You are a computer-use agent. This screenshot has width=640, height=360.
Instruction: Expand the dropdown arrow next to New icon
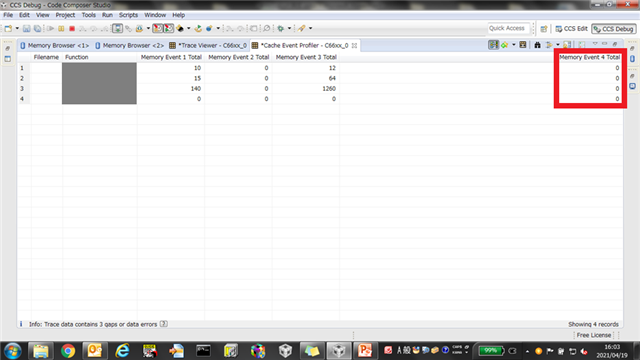(17, 29)
